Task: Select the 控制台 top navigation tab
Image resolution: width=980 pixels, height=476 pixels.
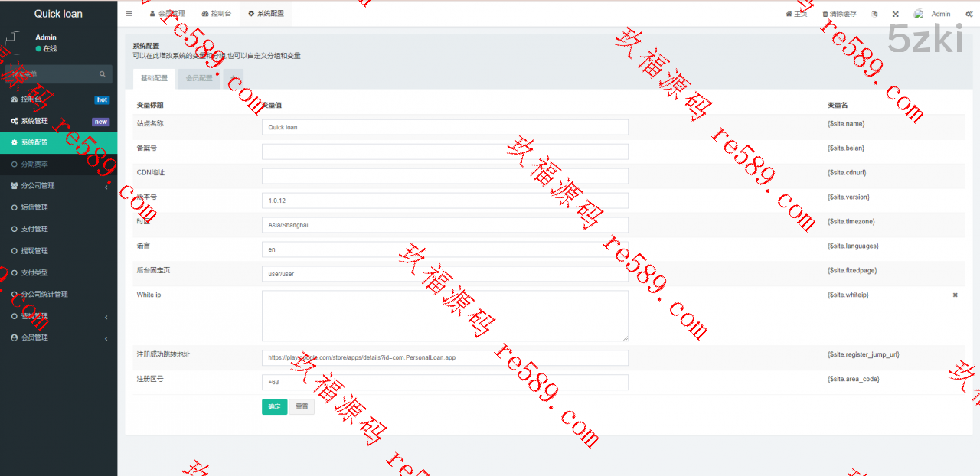Action: pyautogui.click(x=217, y=14)
